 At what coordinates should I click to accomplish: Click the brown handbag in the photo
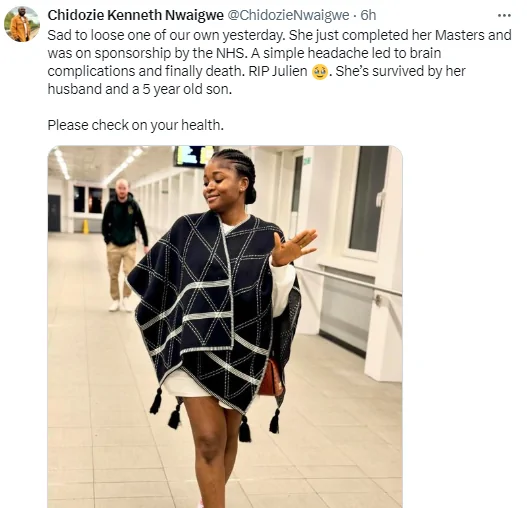(271, 378)
